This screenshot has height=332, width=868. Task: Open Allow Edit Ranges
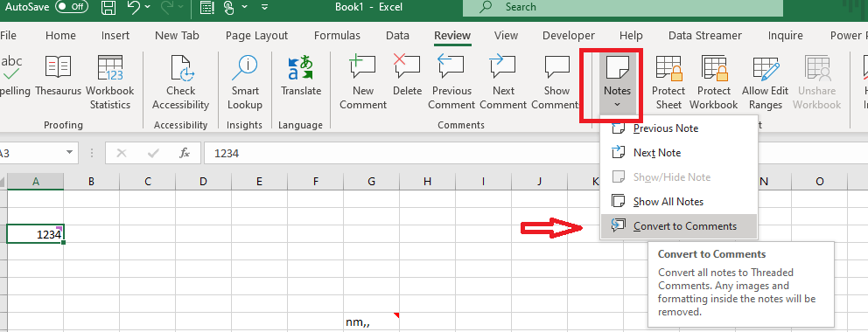pos(766,82)
